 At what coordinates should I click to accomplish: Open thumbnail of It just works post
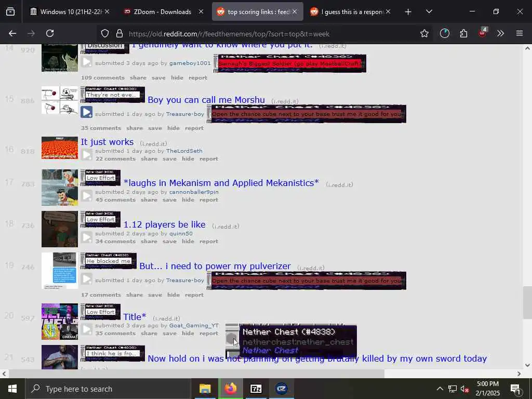(x=60, y=148)
